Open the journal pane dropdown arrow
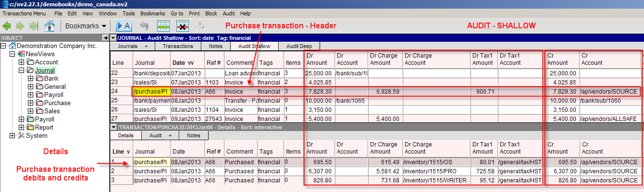Image resolution: width=644 pixels, height=192 pixels. pos(113,38)
